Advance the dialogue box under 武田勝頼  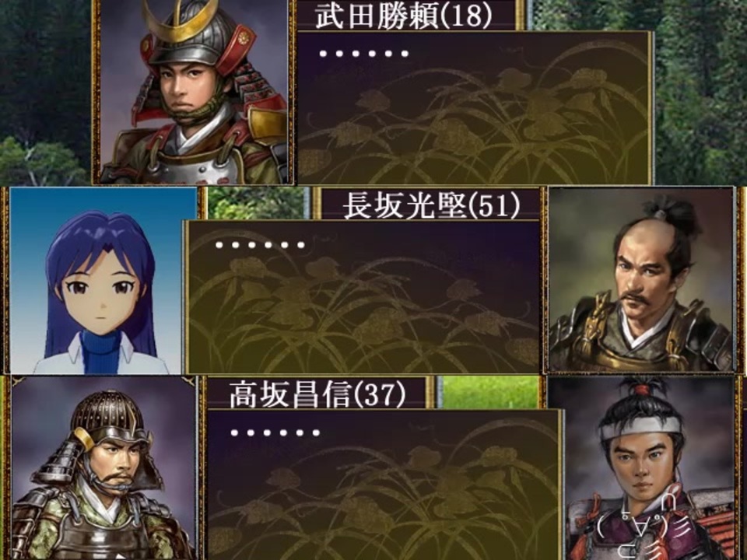(474, 107)
